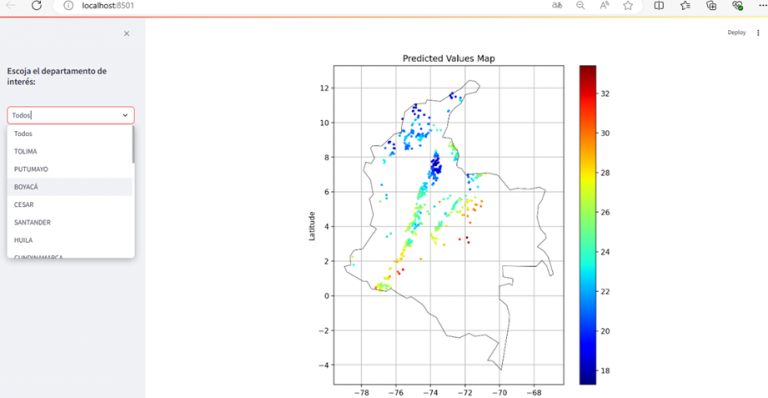Click the site info icon beside localhost
768x398 pixels.
click(69, 5)
